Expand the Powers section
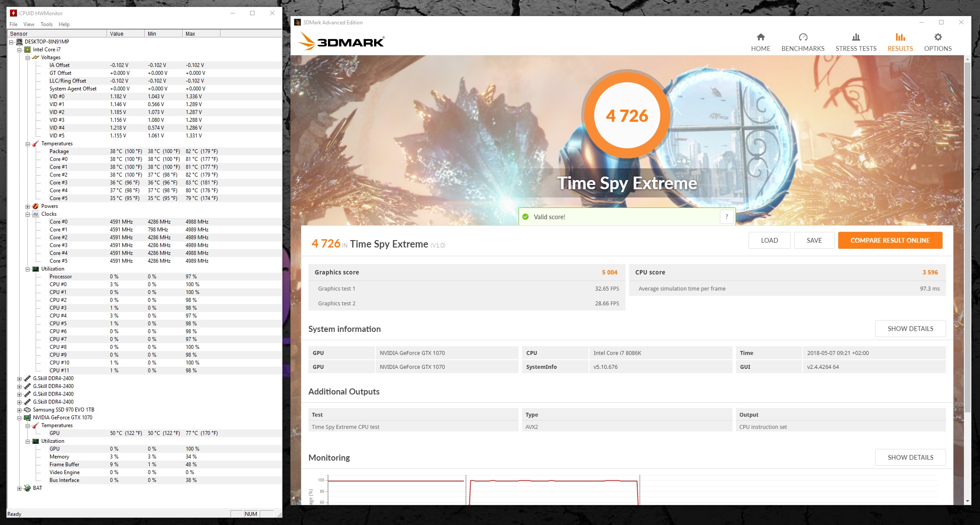The image size is (980, 525). click(27, 207)
